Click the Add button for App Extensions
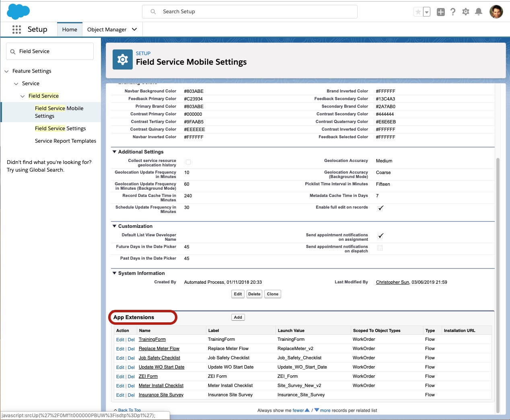510x420 pixels. click(238, 318)
